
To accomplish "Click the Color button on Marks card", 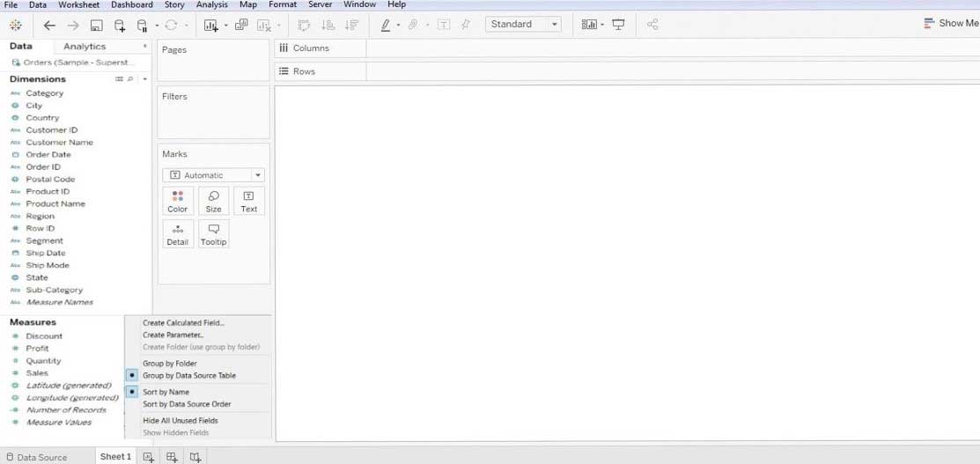I will pyautogui.click(x=178, y=202).
